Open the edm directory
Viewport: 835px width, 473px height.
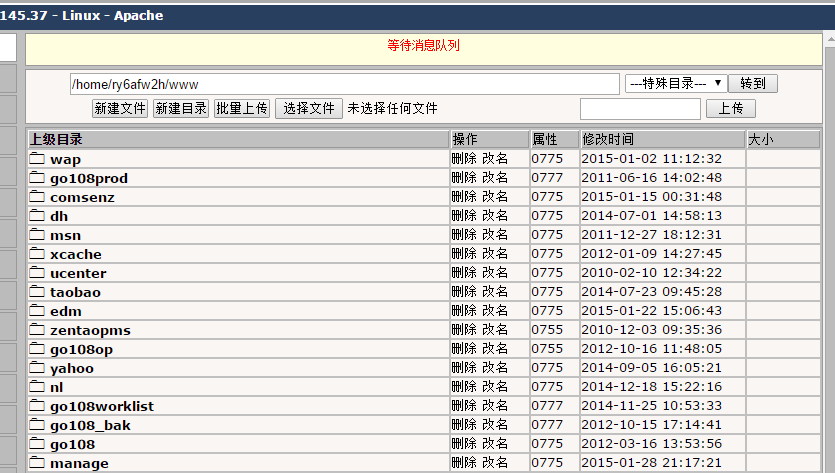66,312
